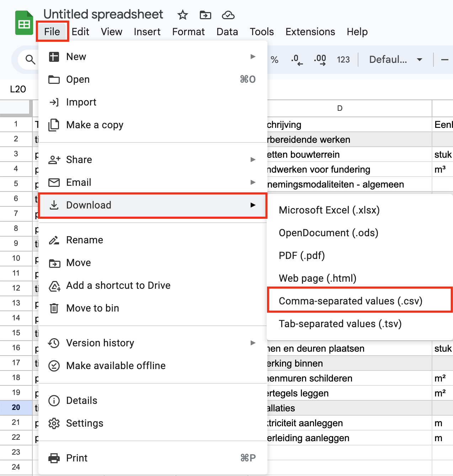Select Make available offline option

(116, 366)
